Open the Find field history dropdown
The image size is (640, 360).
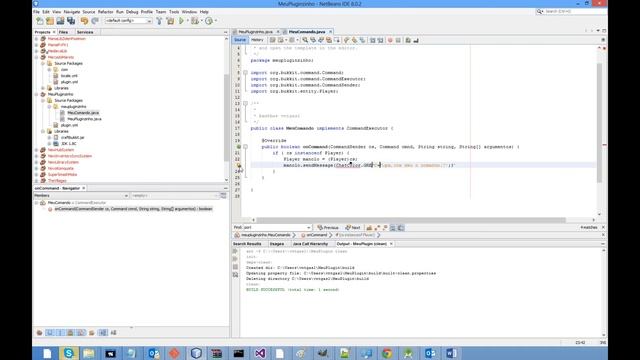tap(309, 228)
